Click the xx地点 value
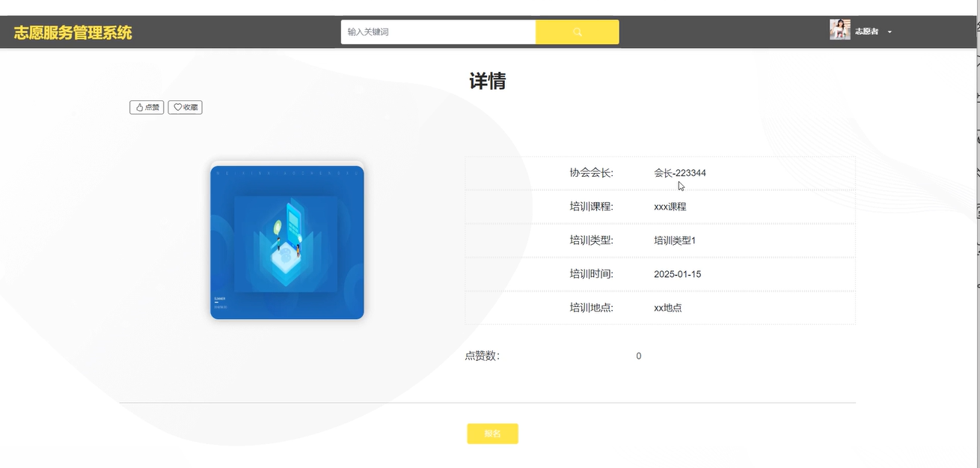This screenshot has width=980, height=468. click(668, 308)
